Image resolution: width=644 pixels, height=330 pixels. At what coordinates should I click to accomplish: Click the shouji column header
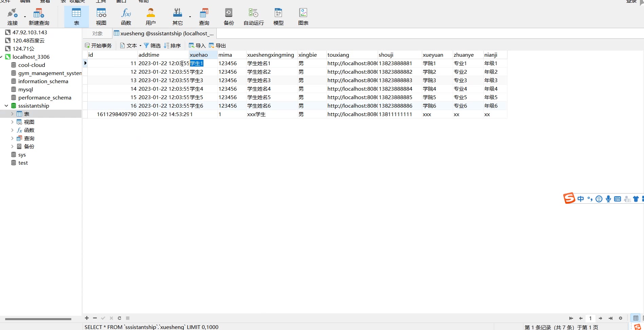coord(399,55)
